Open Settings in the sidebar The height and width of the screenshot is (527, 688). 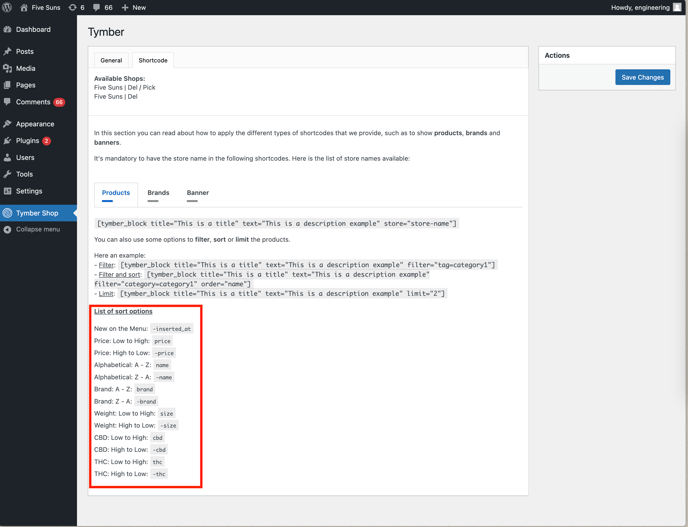[x=28, y=191]
